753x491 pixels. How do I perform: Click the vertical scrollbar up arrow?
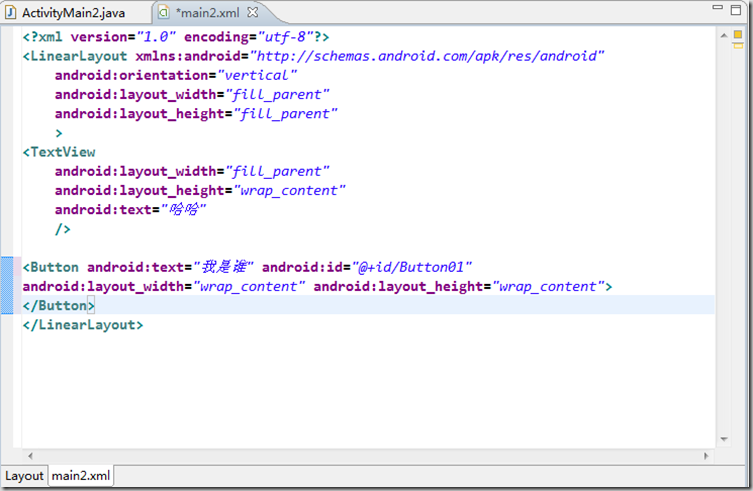pyautogui.click(x=723, y=36)
